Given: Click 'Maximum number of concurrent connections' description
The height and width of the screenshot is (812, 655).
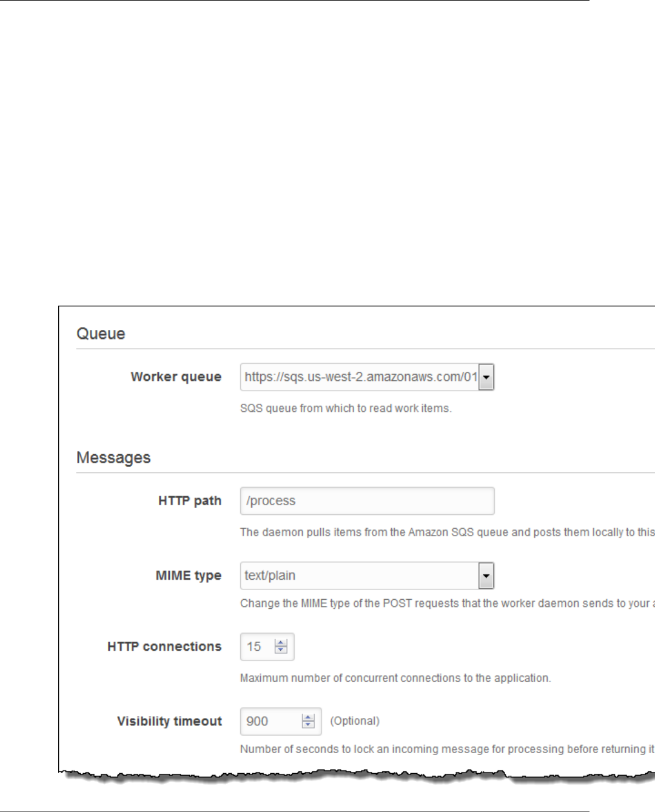Looking at the screenshot, I should (395, 678).
